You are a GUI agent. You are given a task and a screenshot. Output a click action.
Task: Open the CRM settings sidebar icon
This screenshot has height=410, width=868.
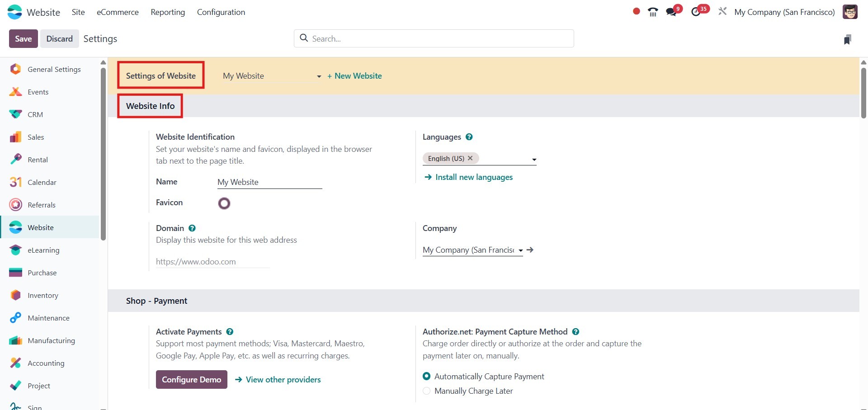pos(16,114)
